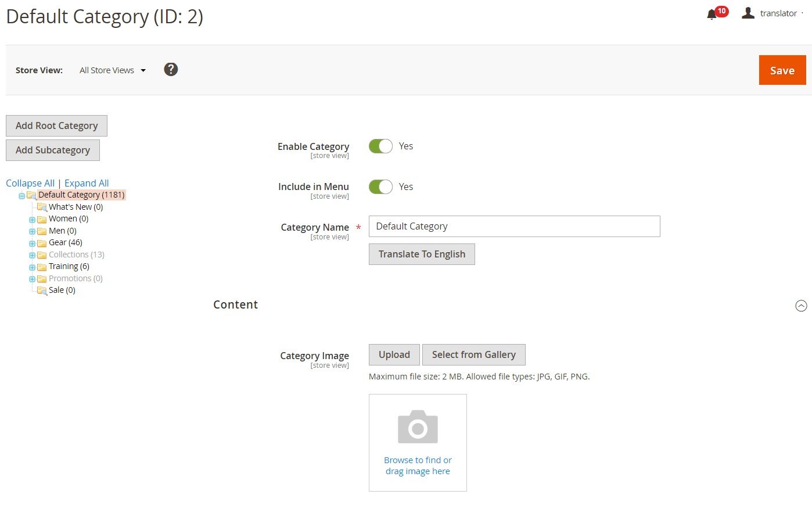
Task: Click the translator user avatar icon
Action: (x=748, y=13)
